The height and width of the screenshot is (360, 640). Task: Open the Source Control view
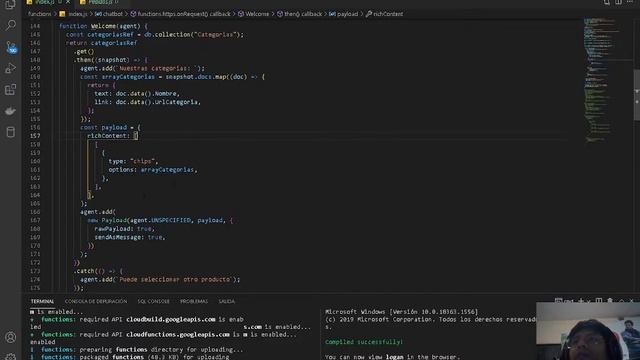click(x=10, y=47)
